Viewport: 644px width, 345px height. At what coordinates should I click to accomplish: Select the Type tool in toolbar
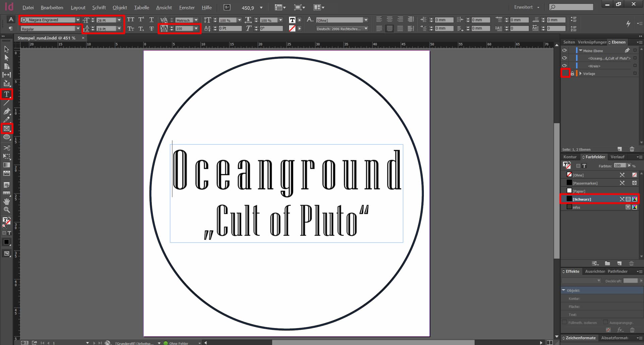[x=6, y=94]
